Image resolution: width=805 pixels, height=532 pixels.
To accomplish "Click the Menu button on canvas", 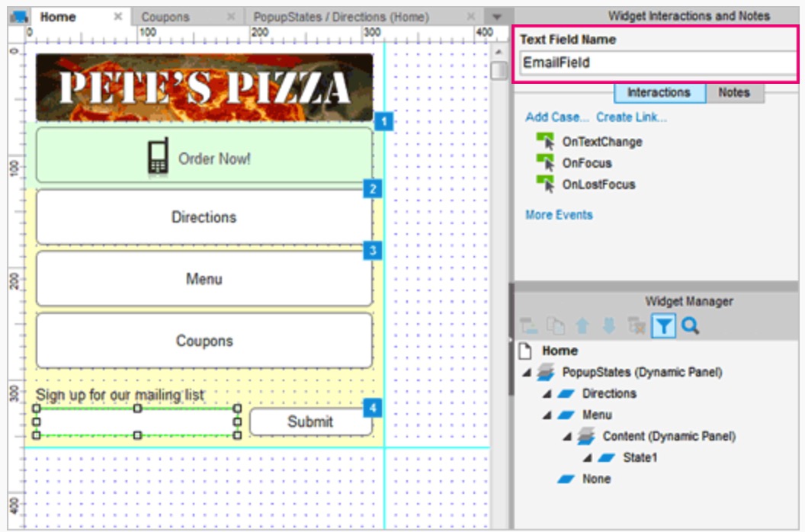I will (204, 279).
